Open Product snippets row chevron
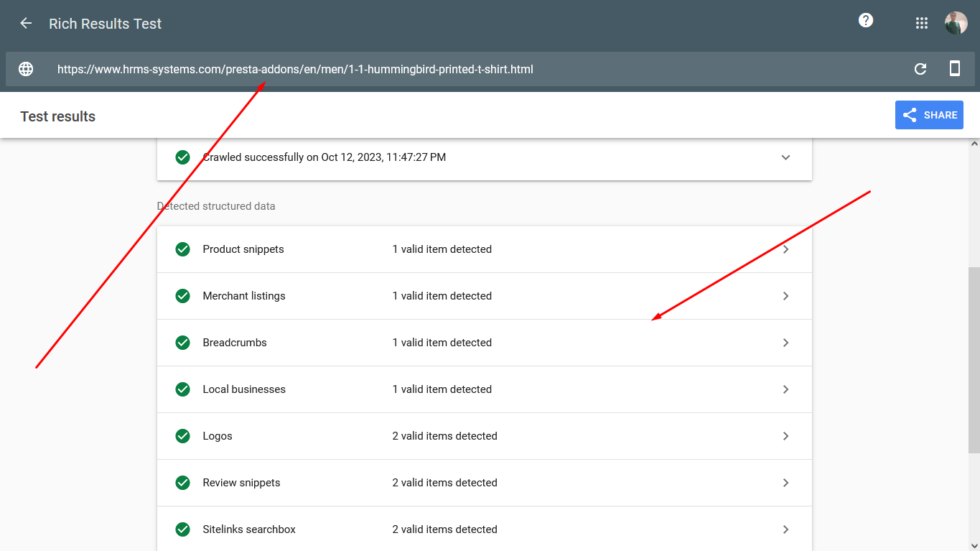This screenshot has height=551, width=980. (x=785, y=249)
